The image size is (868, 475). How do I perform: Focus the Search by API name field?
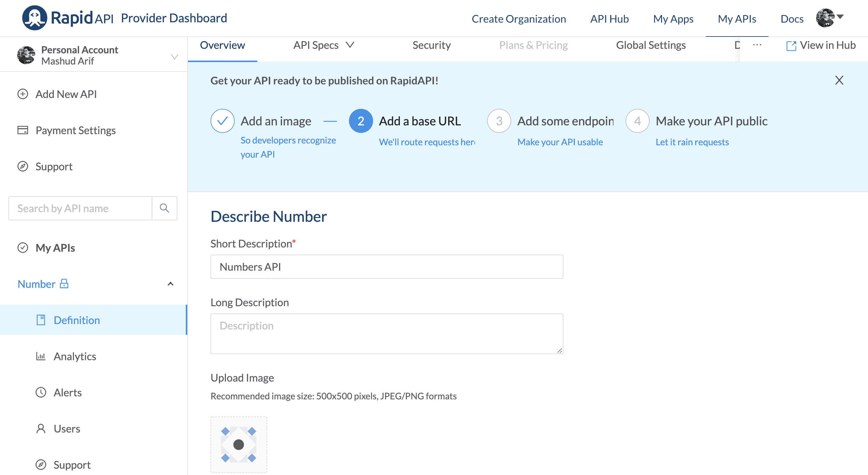80,208
